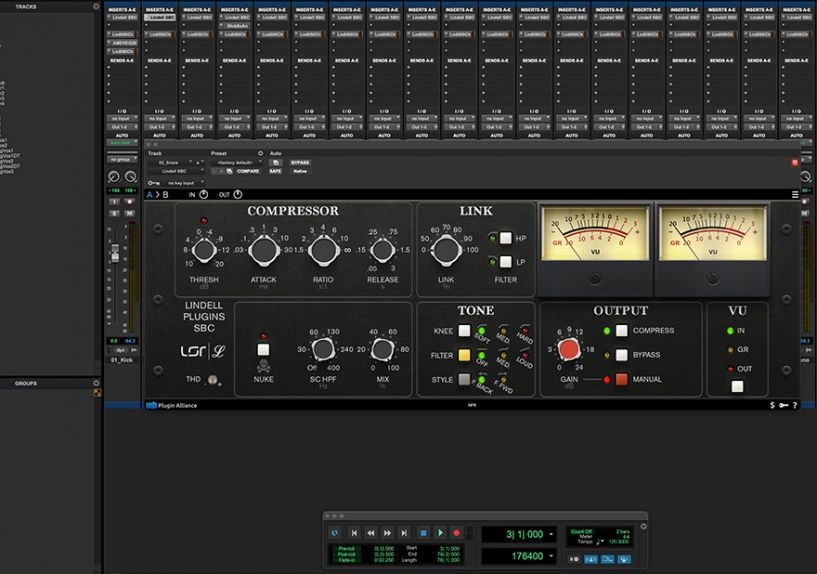817x574 pixels.
Task: Click Return to Zero transport button
Action: point(354,534)
